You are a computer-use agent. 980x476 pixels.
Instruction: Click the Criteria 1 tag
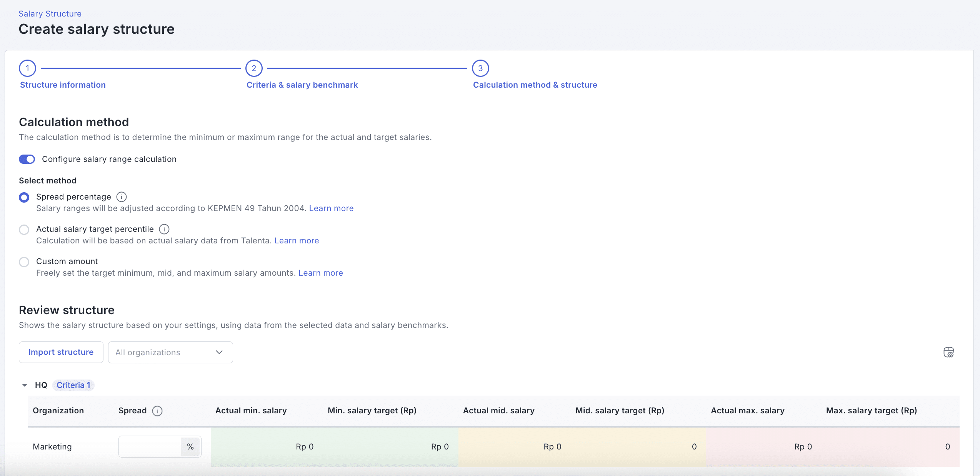point(73,385)
